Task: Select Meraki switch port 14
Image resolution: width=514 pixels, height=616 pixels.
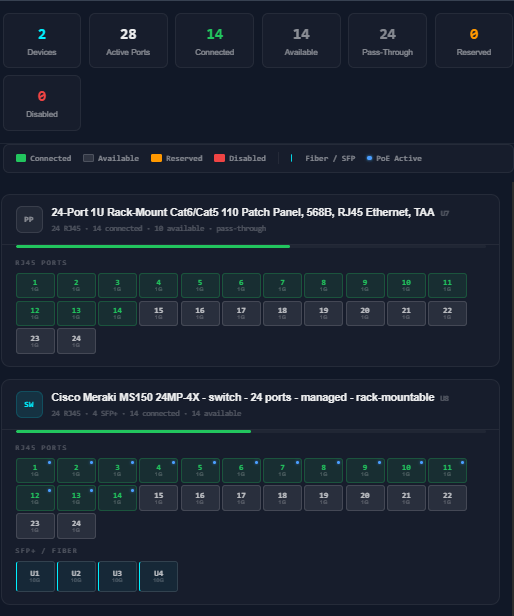Action: (117, 498)
